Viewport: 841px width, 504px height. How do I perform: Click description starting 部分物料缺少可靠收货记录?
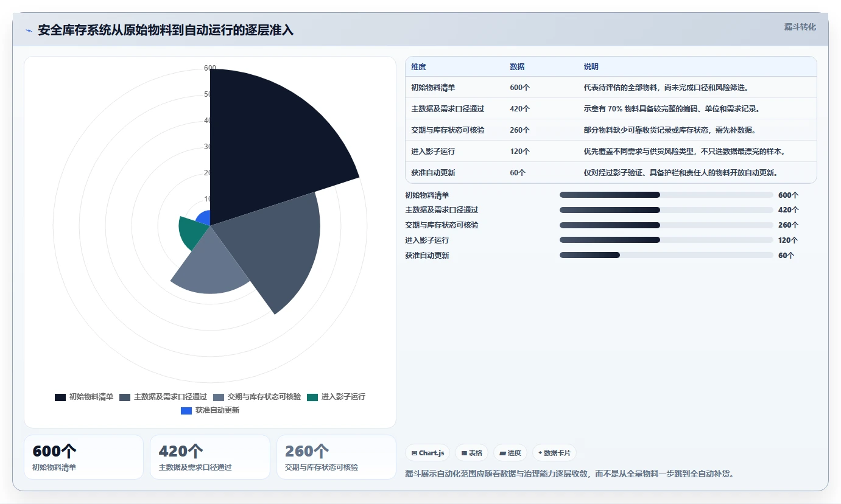669,130
